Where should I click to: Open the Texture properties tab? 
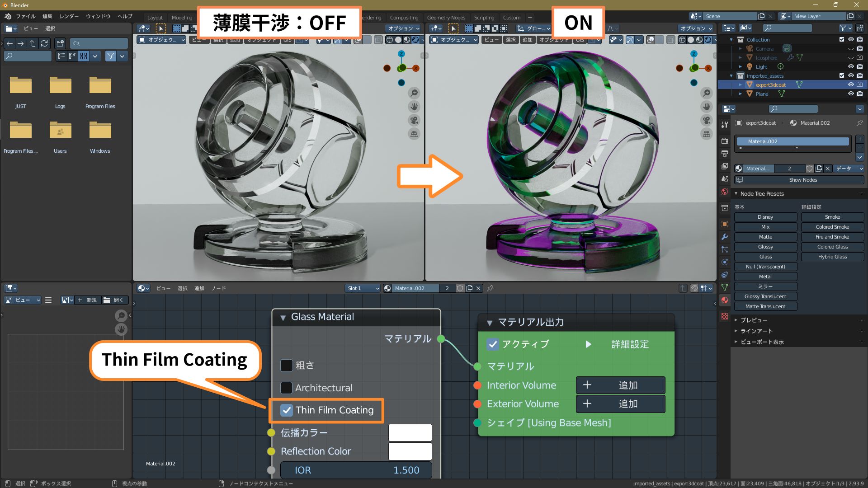tap(725, 316)
